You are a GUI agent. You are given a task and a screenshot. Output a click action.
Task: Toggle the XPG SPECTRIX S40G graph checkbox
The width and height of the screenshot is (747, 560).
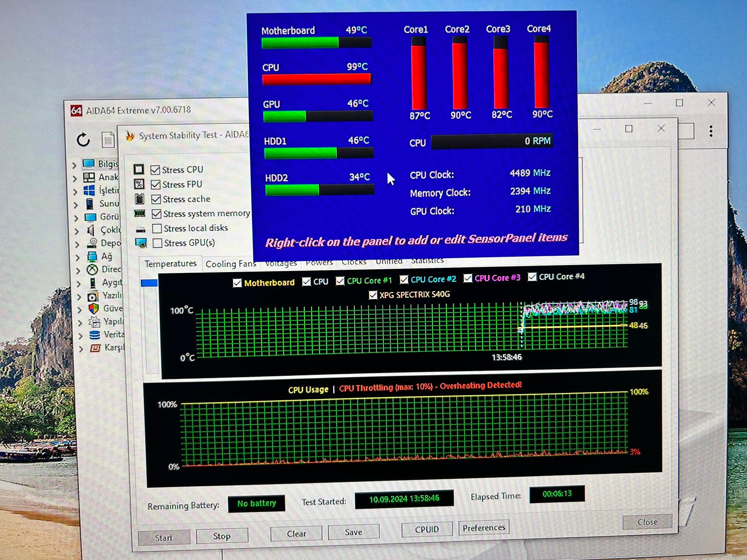(x=373, y=295)
